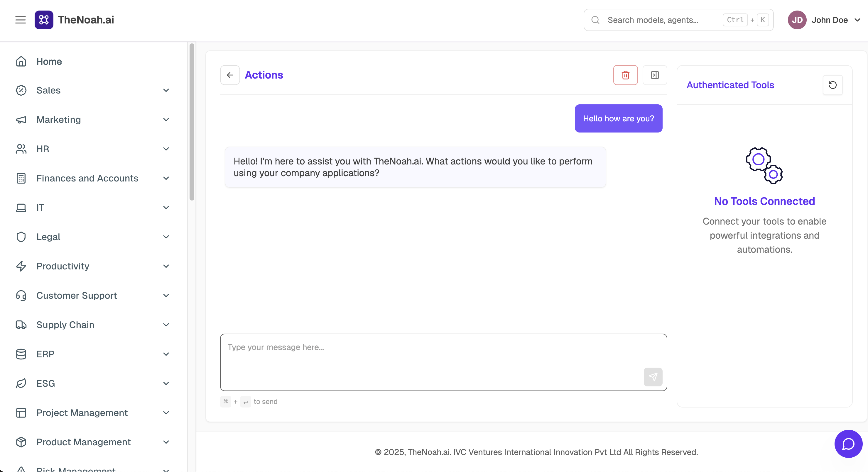Expand the Customer Support chevron

(166, 295)
